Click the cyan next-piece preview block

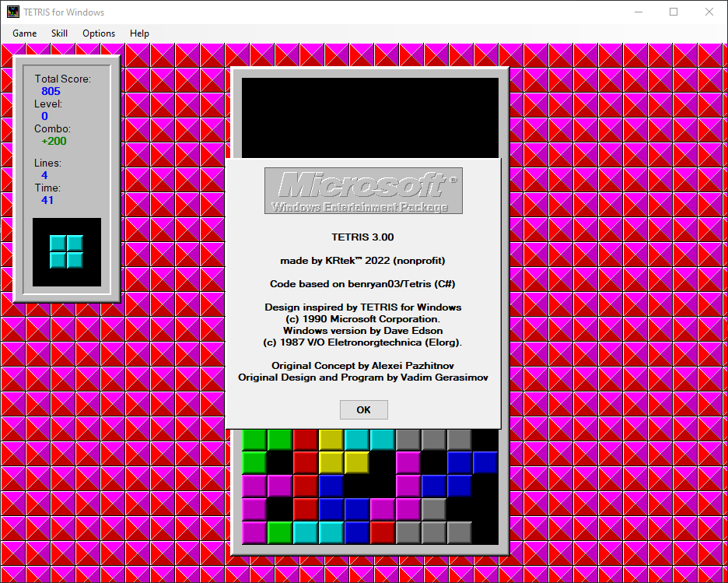[66, 251]
